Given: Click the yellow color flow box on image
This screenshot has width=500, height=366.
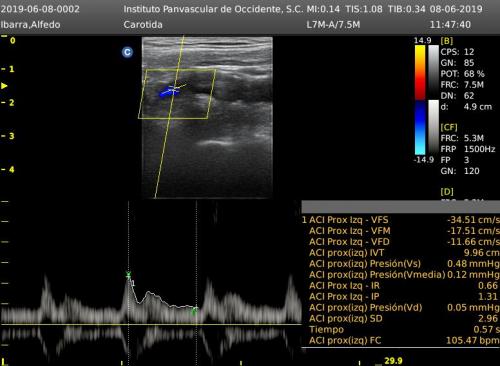Looking at the screenshot, I should click(x=177, y=94).
